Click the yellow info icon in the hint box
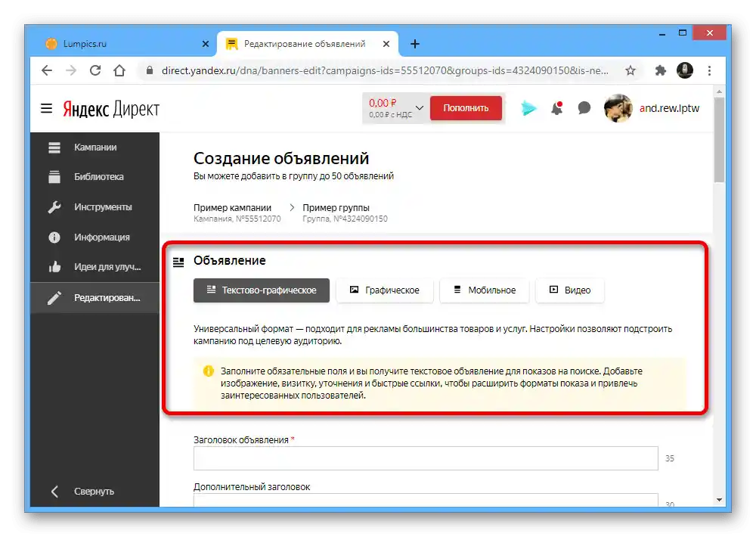This screenshot has height=537, width=756. point(209,371)
